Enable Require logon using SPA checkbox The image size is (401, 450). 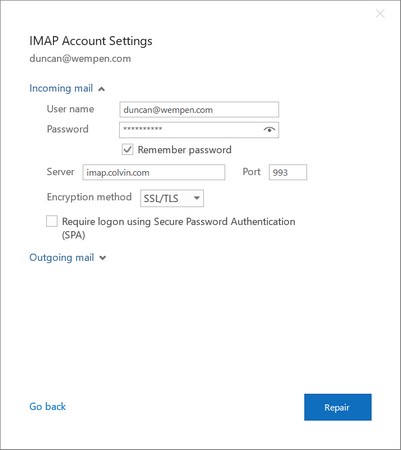[x=52, y=221]
